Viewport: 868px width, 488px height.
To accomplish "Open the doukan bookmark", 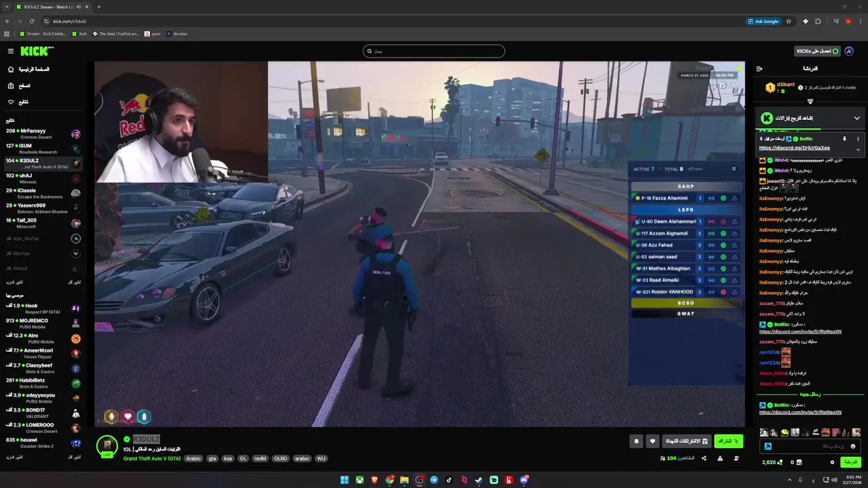I will [x=177, y=33].
